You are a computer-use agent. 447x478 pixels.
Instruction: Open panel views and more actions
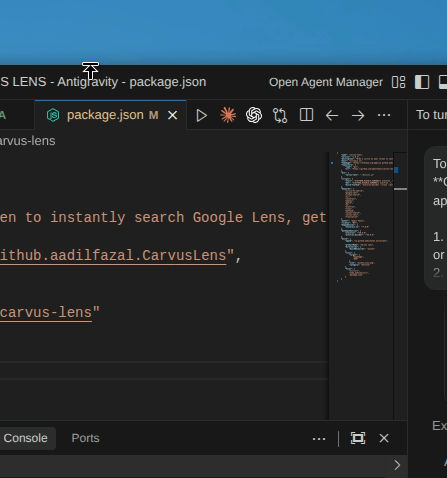[x=319, y=439]
